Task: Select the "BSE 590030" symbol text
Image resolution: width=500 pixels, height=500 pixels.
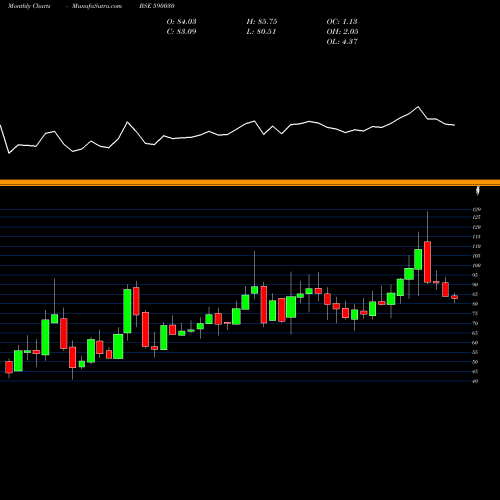Action: [157, 6]
